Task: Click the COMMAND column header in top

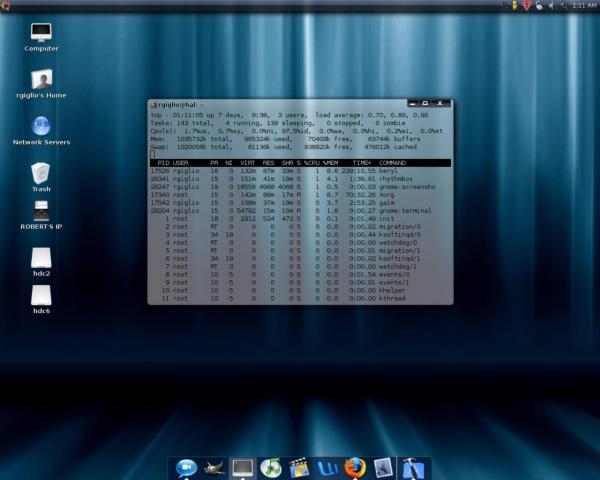Action: (392, 163)
